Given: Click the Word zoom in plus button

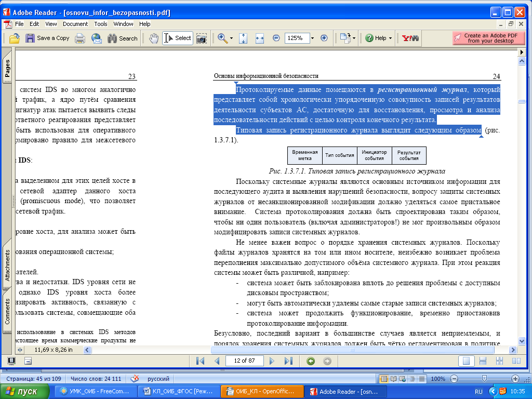Looking at the screenshot, I should (515, 379).
